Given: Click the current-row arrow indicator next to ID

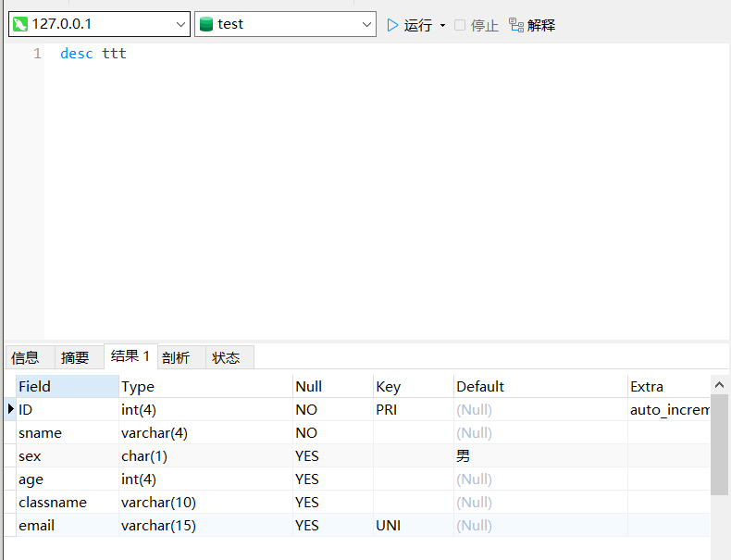Looking at the screenshot, I should tap(11, 409).
